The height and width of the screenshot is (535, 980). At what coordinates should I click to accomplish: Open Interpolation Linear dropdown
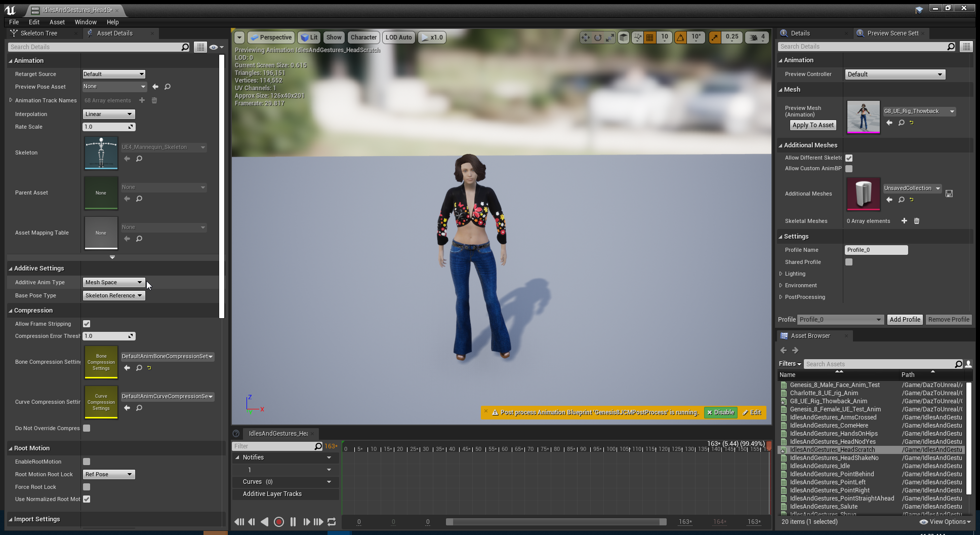coord(108,114)
